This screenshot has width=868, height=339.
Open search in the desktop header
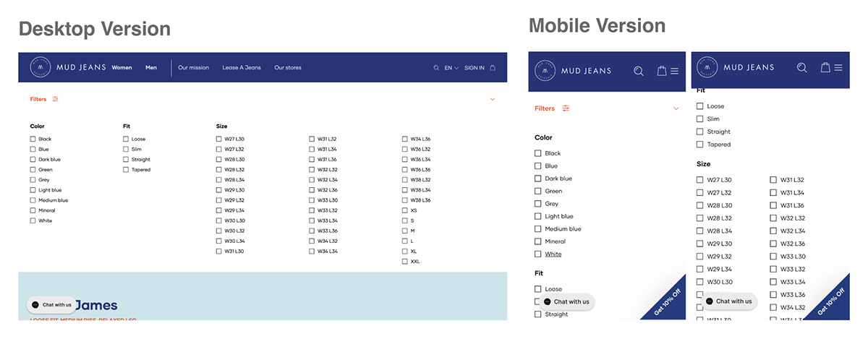click(x=436, y=68)
